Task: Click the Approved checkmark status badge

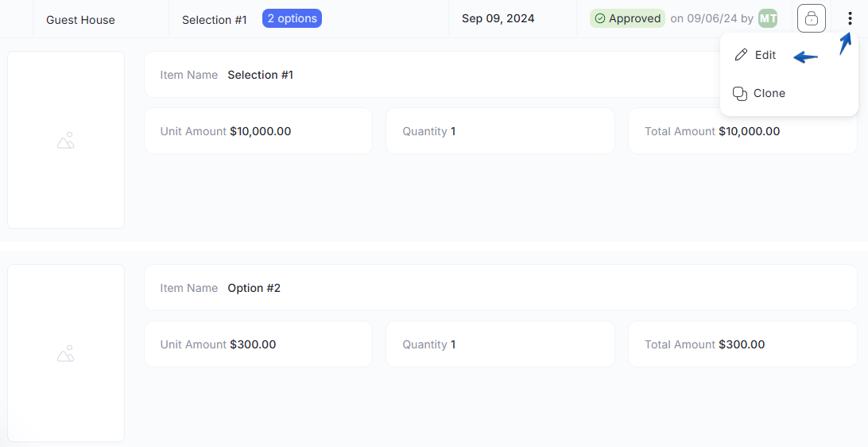Action: (x=627, y=18)
